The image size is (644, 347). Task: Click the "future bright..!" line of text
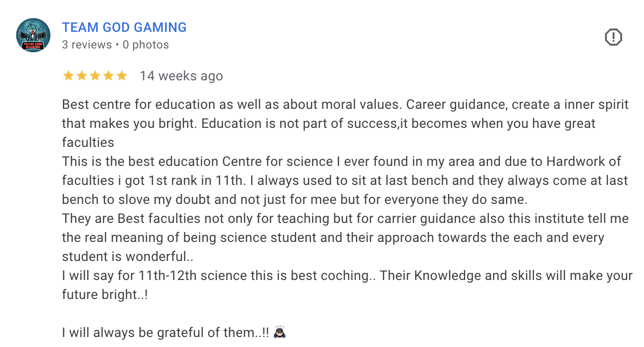(105, 295)
